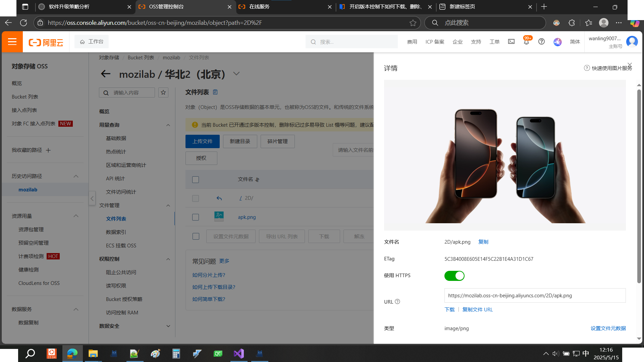Check the bottom batch-action checkbox
The height and width of the screenshot is (362, 644).
coord(196,236)
